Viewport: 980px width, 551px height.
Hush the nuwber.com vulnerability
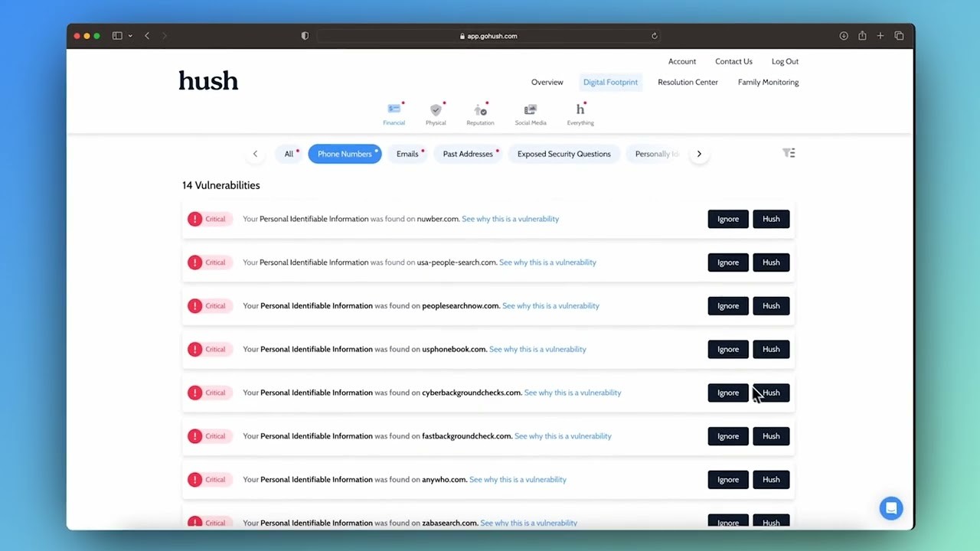click(x=771, y=219)
